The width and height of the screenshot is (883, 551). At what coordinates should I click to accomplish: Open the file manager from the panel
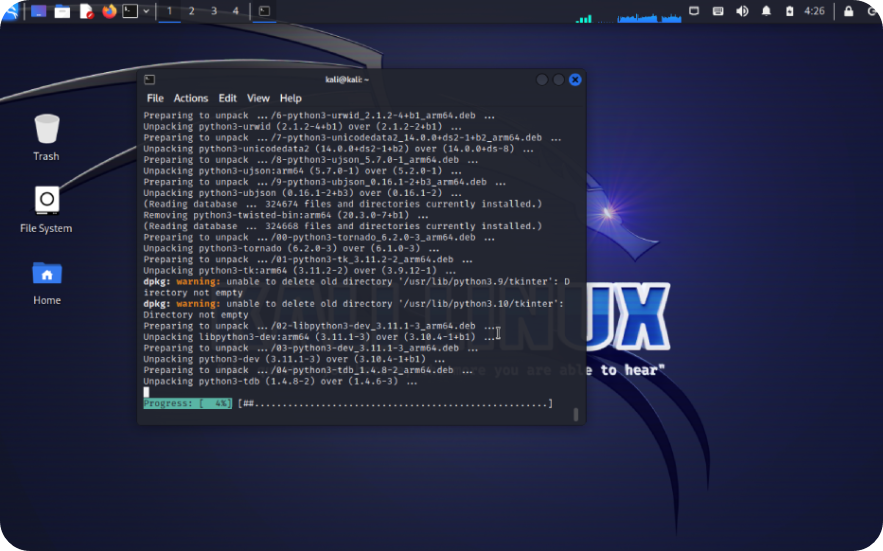point(62,11)
